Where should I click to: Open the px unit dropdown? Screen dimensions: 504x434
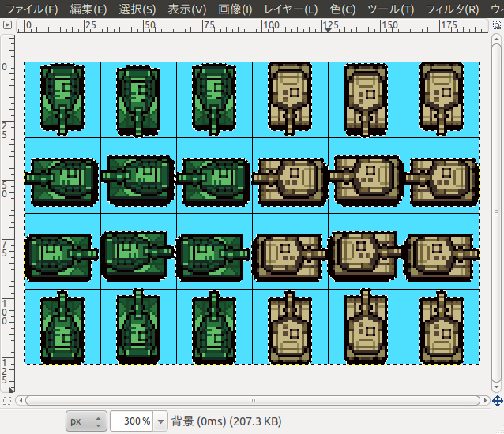pyautogui.click(x=86, y=421)
